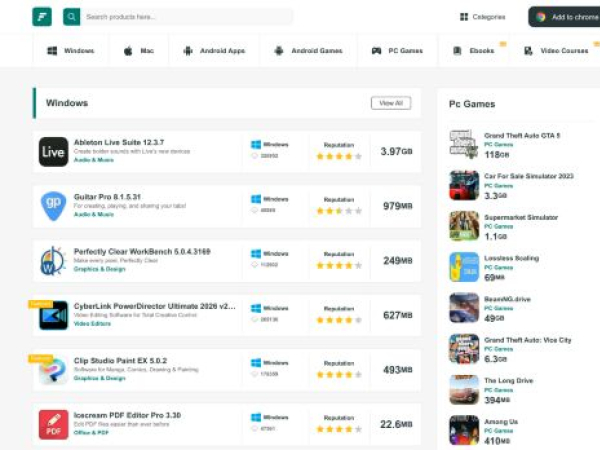The width and height of the screenshot is (600, 450).
Task: Click the Add to chrome button
Action: pyautogui.click(x=565, y=17)
